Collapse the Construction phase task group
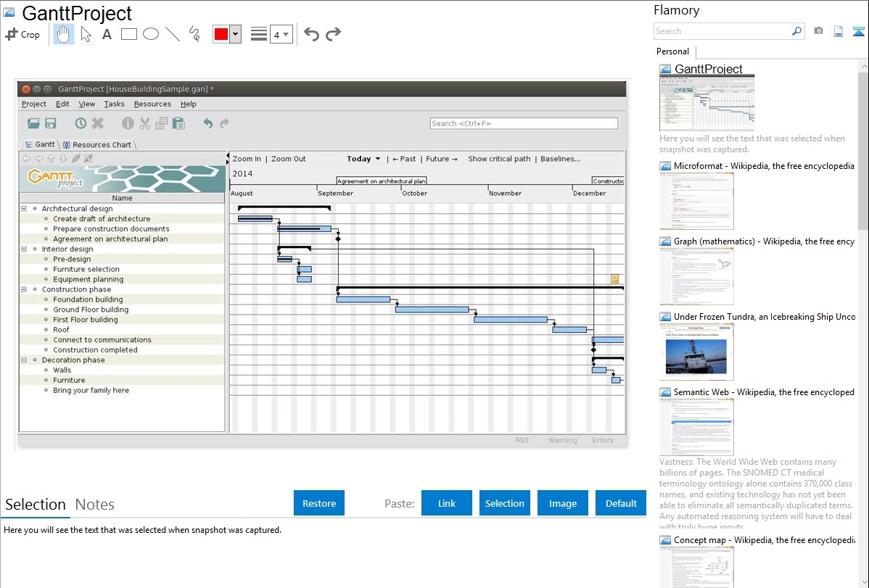The width and height of the screenshot is (869, 588). [x=24, y=289]
